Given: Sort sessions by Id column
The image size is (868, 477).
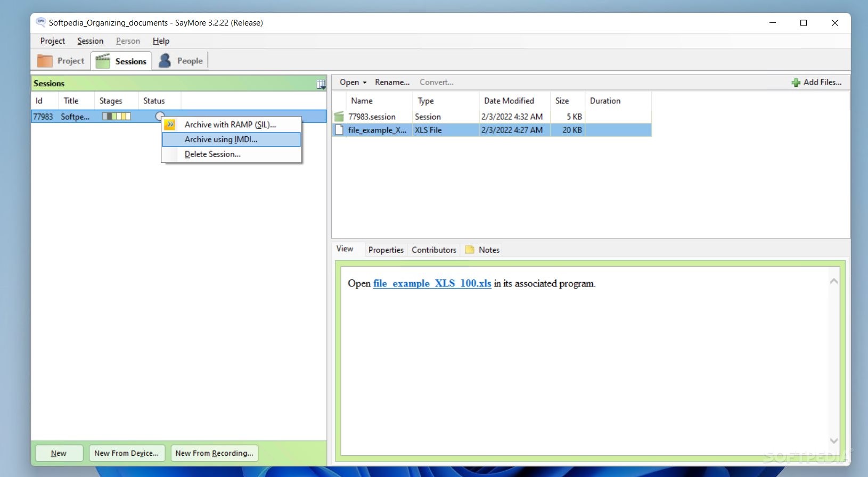Looking at the screenshot, I should (45, 101).
